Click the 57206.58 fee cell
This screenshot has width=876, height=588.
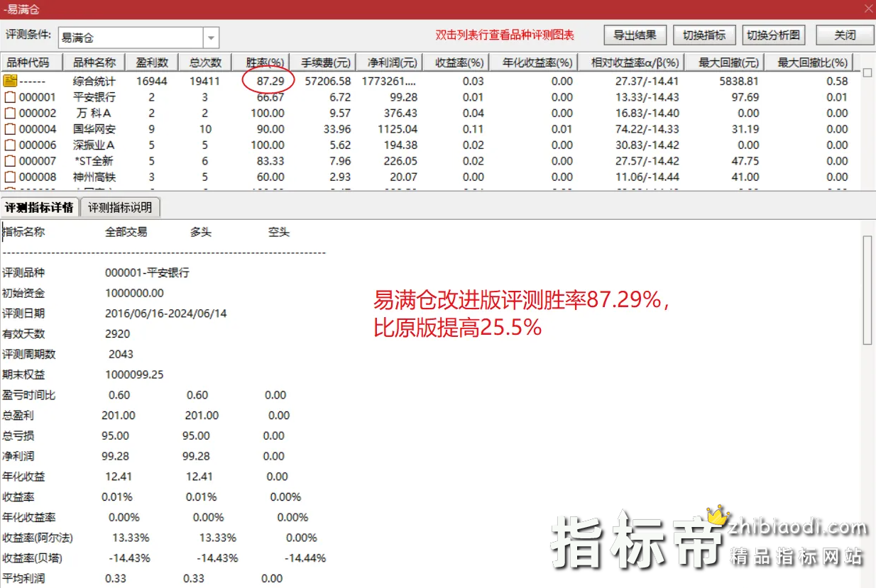coord(327,81)
